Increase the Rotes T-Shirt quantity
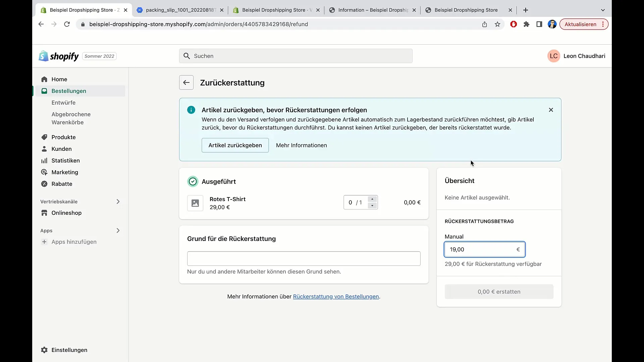 coord(372,199)
